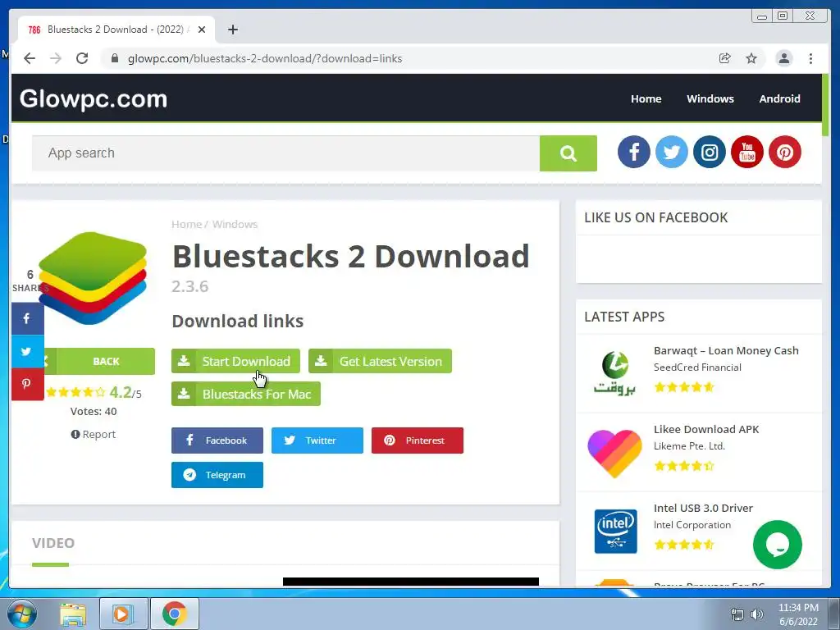This screenshot has height=630, width=840.
Task: Click the green search magnifier button
Action: 568,153
